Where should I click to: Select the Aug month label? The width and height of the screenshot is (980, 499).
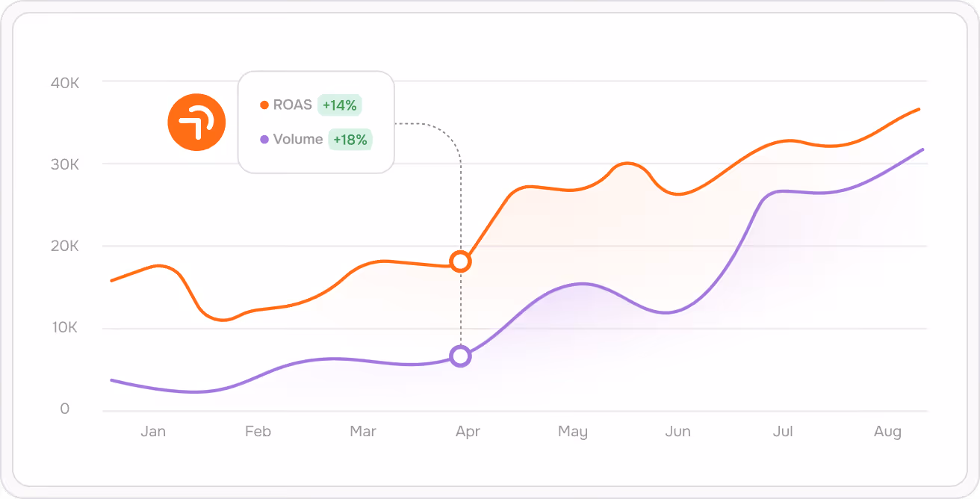coord(887,432)
